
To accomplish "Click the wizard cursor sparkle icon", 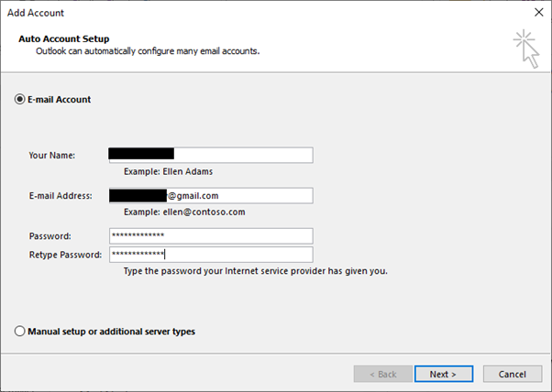I will coord(526,48).
